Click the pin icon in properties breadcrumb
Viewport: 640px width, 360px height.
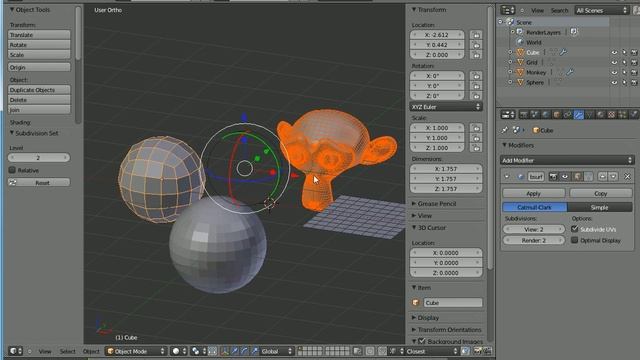505,130
